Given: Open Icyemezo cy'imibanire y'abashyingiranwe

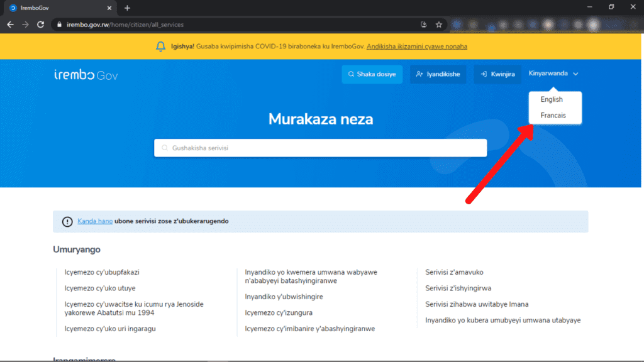Looking at the screenshot, I should point(309,329).
